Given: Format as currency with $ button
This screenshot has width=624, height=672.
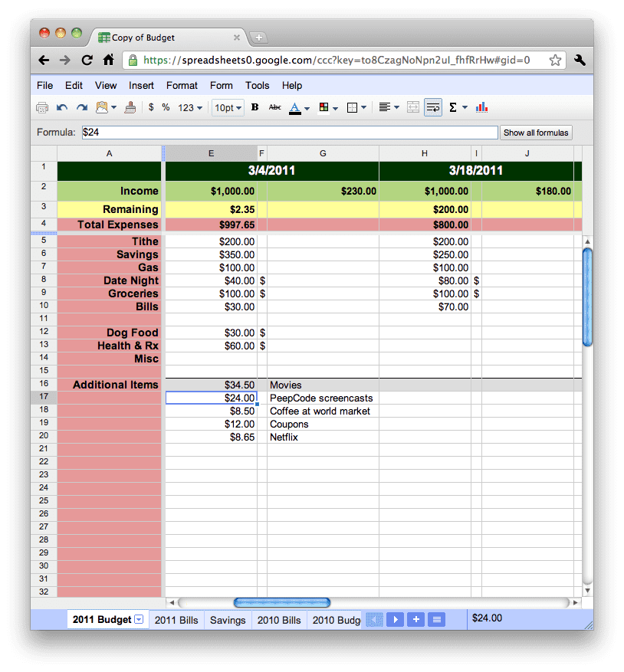Looking at the screenshot, I should (x=151, y=107).
